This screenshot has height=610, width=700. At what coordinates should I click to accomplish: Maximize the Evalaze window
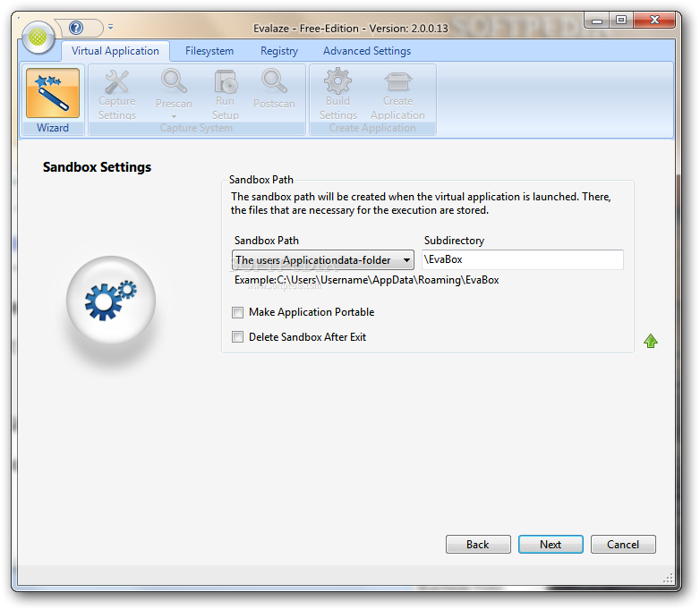click(621, 20)
